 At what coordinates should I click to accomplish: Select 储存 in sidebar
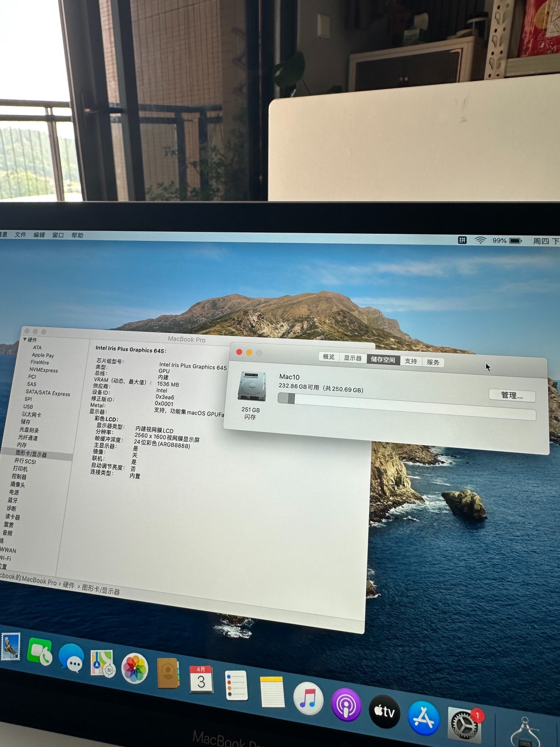point(25,422)
